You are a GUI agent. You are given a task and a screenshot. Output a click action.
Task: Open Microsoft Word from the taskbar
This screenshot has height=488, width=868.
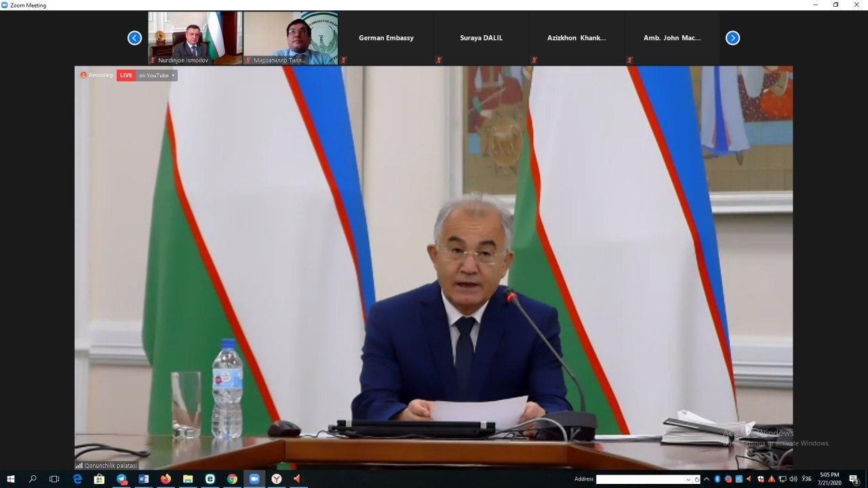click(144, 479)
